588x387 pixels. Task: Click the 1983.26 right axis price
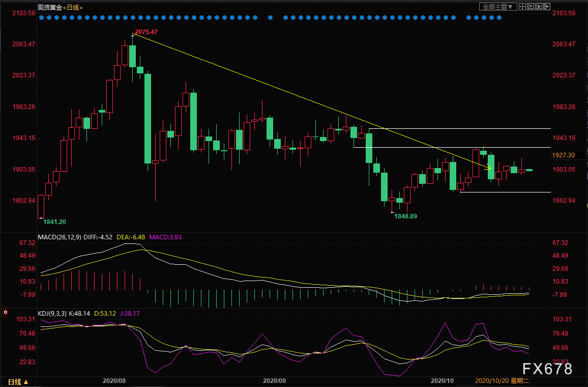tap(564, 106)
